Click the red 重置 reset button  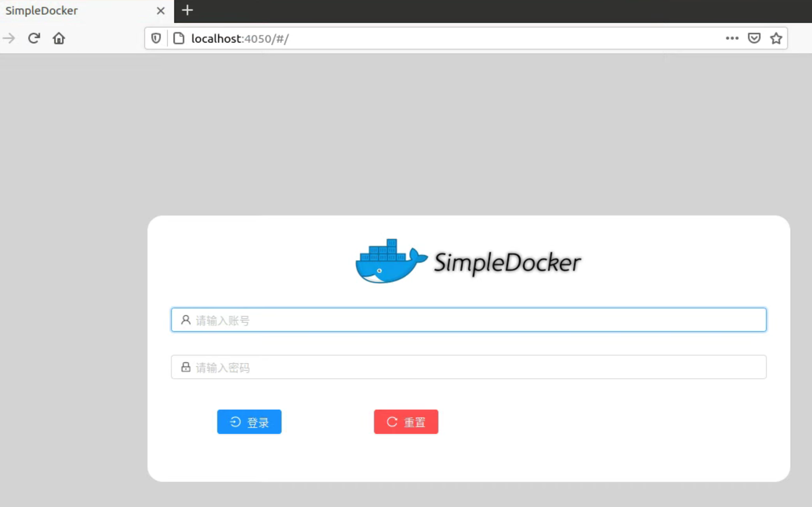[406, 422]
